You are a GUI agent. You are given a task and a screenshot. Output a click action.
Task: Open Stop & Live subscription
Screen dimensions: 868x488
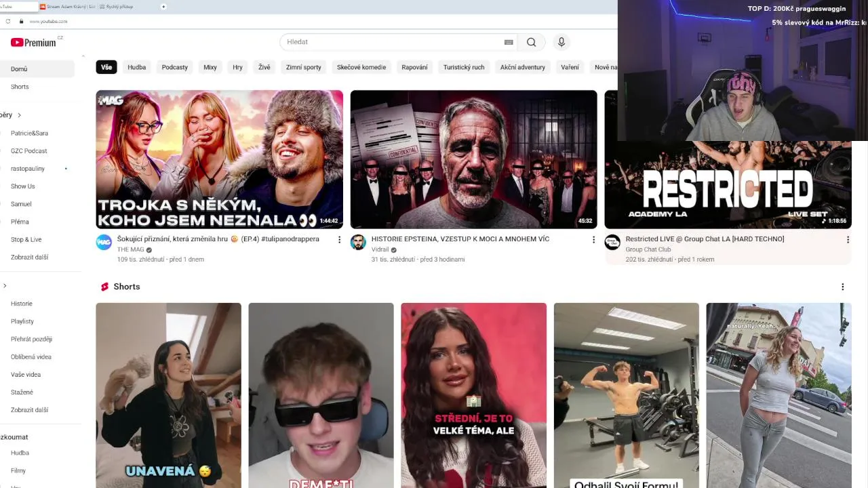tap(26, 239)
